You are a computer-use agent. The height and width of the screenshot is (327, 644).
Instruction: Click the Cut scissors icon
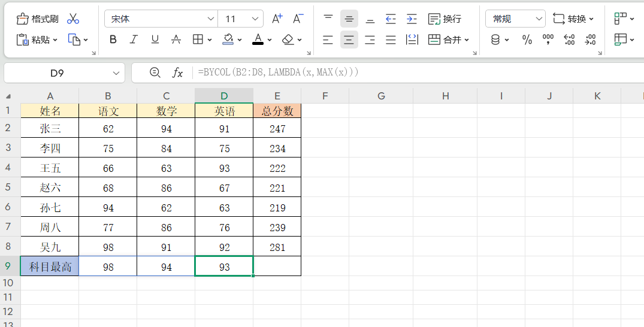73,19
